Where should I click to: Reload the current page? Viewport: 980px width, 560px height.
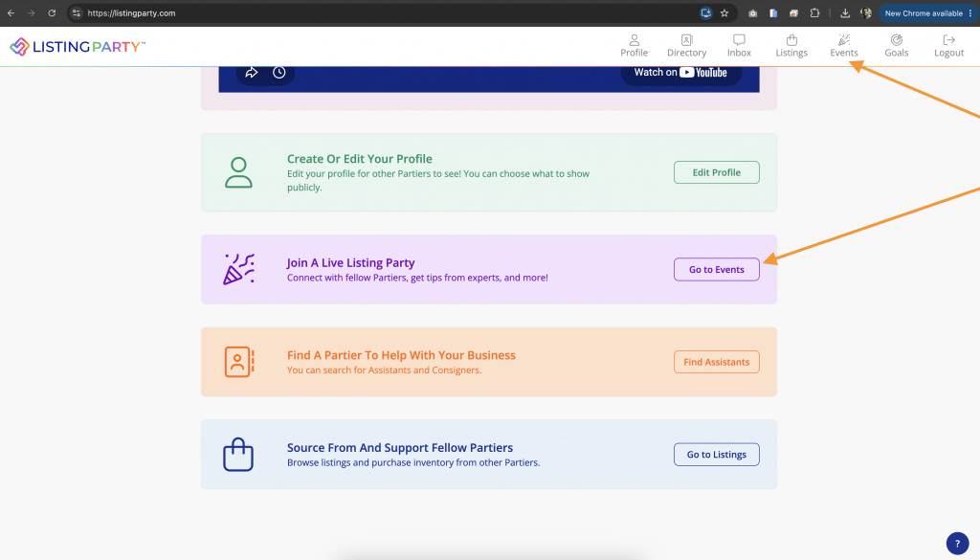point(52,13)
